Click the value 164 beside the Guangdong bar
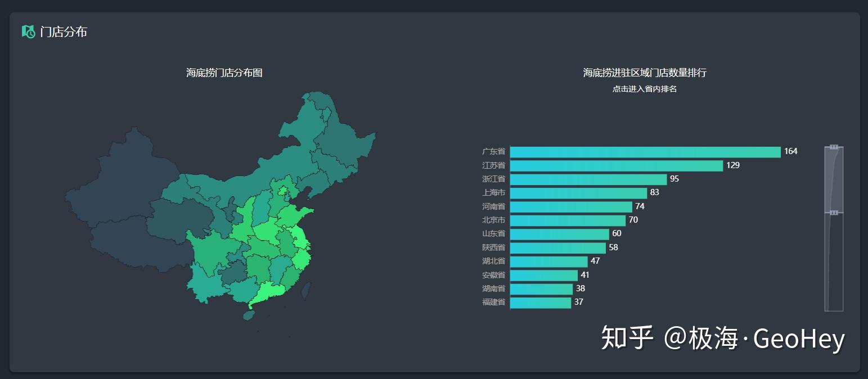The height and width of the screenshot is (379, 868). (x=791, y=152)
